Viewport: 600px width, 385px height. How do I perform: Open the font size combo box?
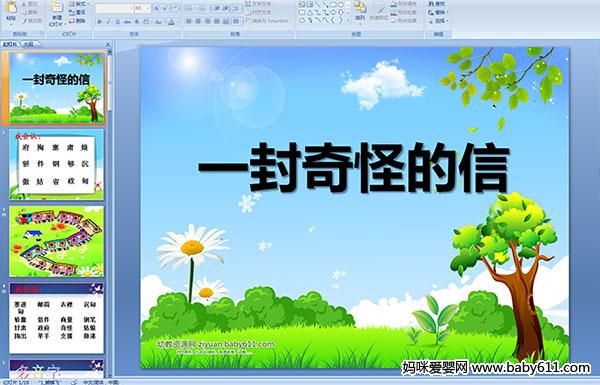point(142,8)
